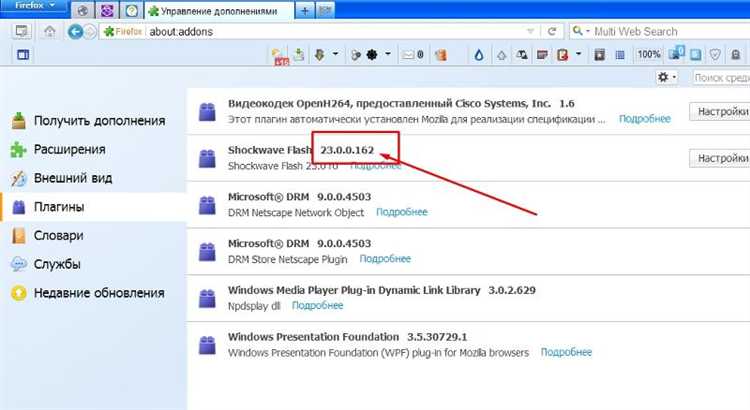Click the red notebook toolbar icon

pos(562,55)
